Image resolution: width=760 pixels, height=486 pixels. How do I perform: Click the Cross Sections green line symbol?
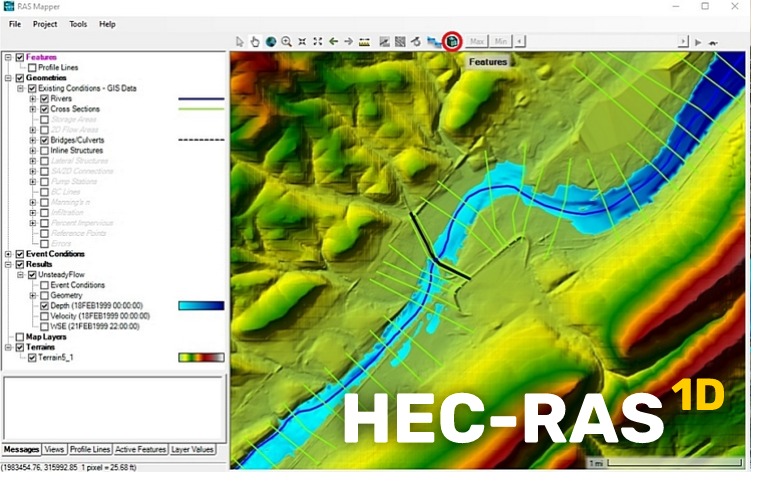[x=201, y=109]
